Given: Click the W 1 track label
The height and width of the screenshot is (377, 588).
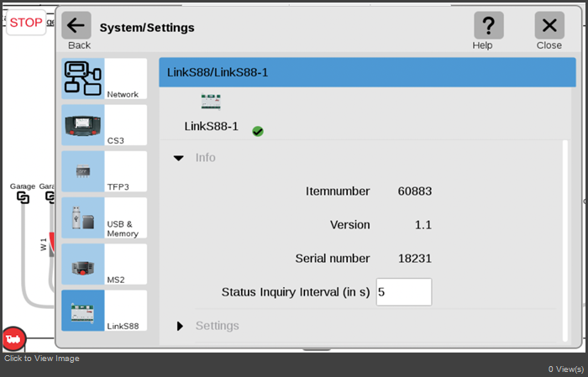Looking at the screenshot, I should [44, 244].
